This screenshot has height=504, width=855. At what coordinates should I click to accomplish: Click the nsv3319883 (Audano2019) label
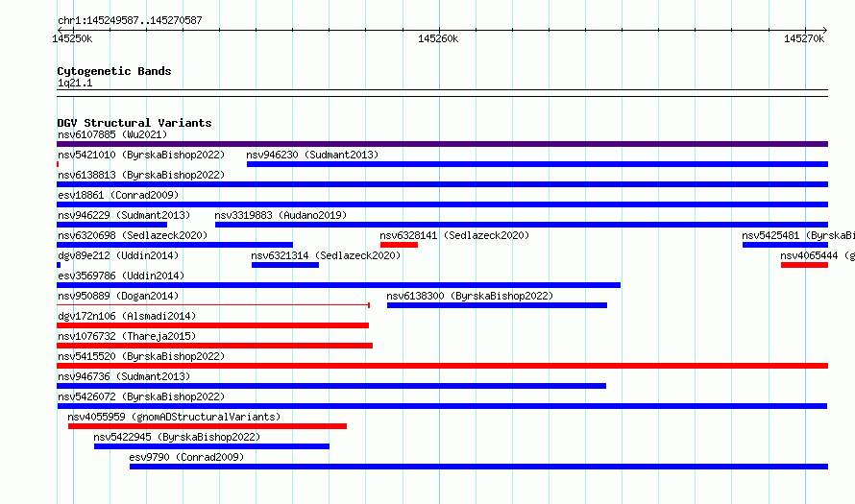(x=281, y=215)
